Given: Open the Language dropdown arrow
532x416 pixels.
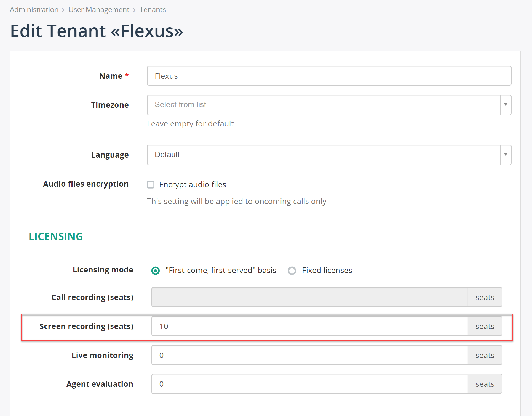Looking at the screenshot, I should [x=506, y=155].
